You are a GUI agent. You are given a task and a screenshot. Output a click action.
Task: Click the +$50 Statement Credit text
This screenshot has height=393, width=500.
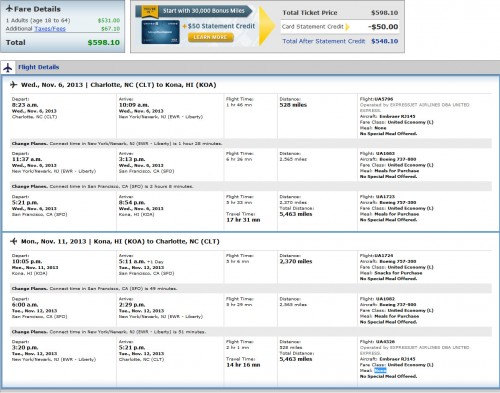[219, 26]
